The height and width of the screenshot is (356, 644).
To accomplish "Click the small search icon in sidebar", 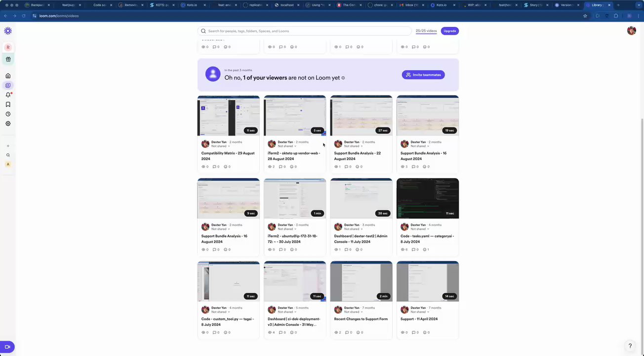I will point(8,155).
